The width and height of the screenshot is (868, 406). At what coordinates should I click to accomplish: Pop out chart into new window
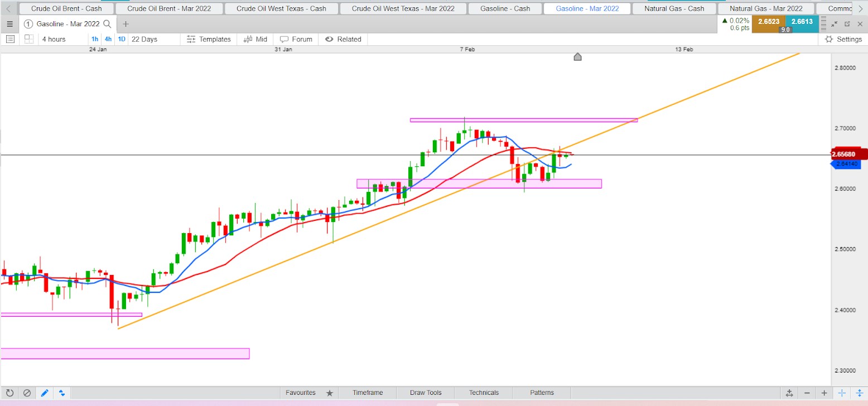[x=847, y=24]
